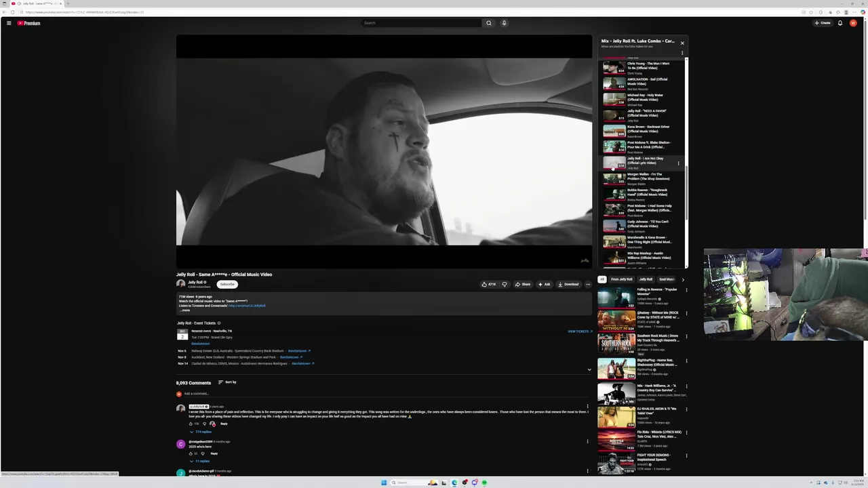Subscribe to Jelly Roll channel
The width and height of the screenshot is (868, 488).
[227, 284]
